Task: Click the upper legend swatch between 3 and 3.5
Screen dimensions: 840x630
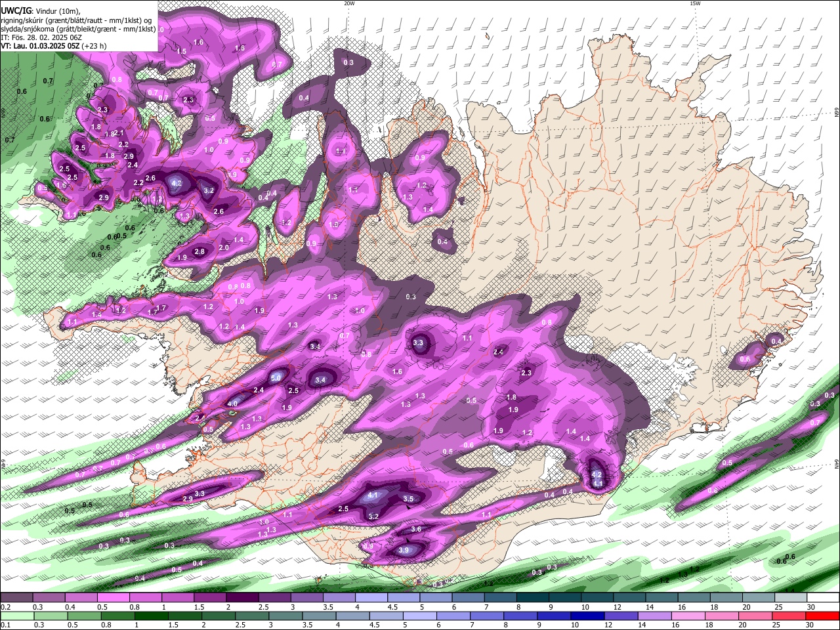Action: (306, 598)
